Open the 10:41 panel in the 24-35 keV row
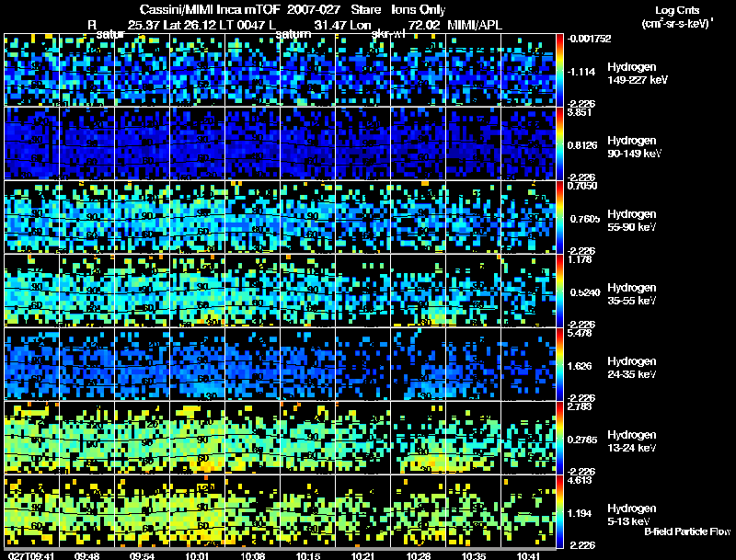Viewport: 736px width, 560px height. coord(528,364)
